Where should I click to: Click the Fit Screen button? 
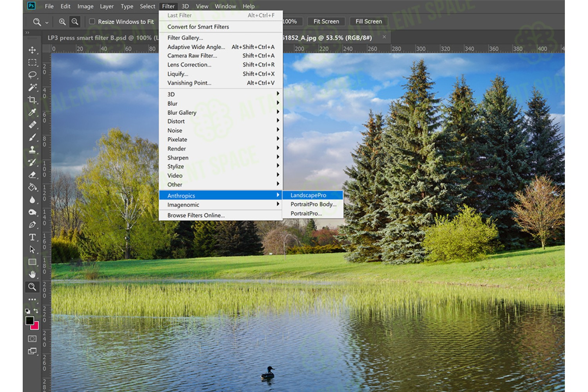326,22
